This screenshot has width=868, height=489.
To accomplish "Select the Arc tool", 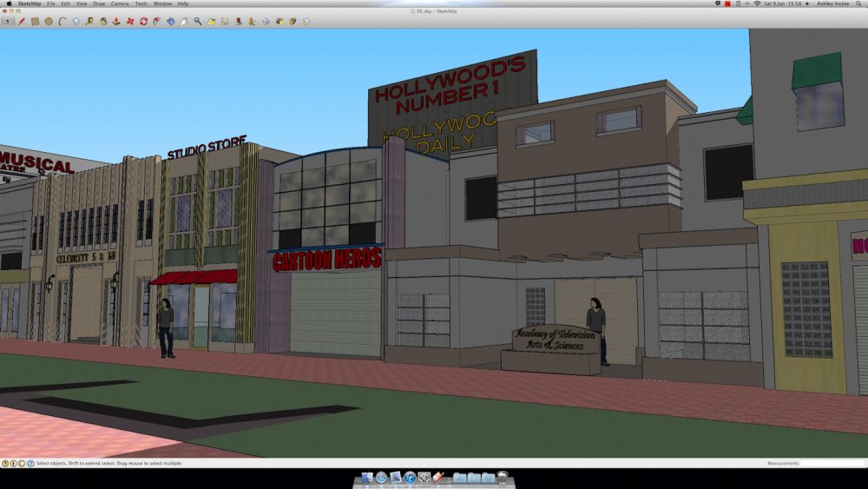I will click(62, 21).
